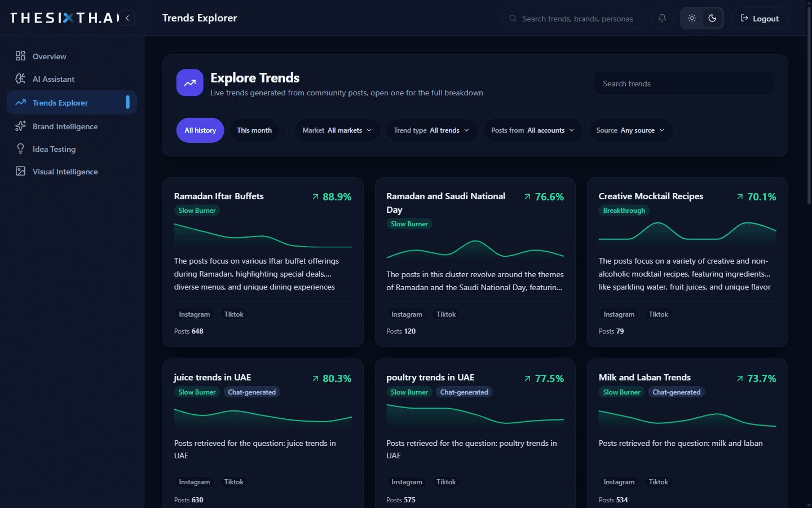The width and height of the screenshot is (812, 508).
Task: Open the Market All markets dropdown
Action: 337,130
